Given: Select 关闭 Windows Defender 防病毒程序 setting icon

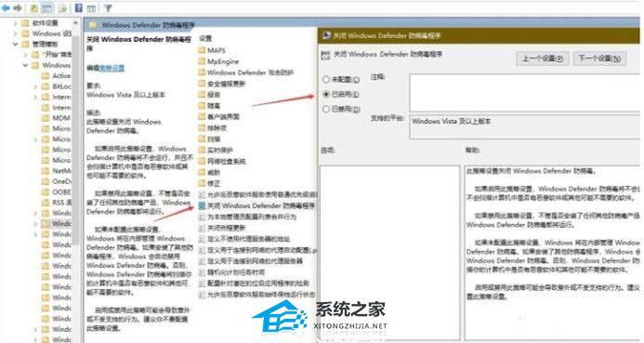Looking at the screenshot, I should [x=202, y=205].
